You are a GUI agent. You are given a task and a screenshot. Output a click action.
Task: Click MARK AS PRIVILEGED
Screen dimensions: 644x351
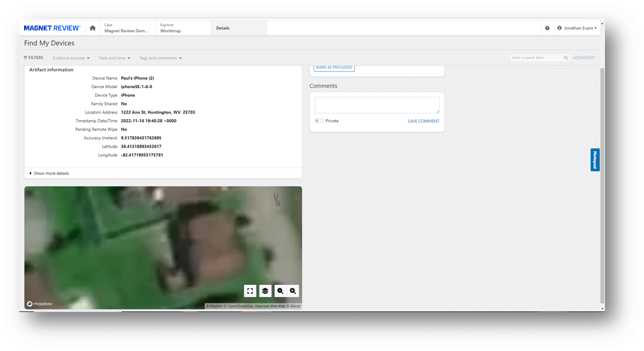coord(334,67)
